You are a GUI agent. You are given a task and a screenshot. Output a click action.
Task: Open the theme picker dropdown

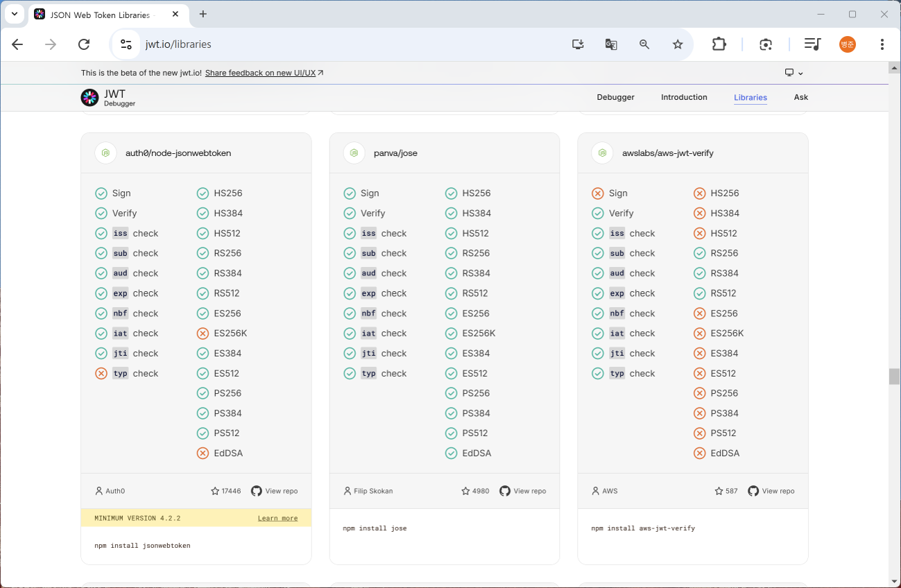(x=794, y=73)
